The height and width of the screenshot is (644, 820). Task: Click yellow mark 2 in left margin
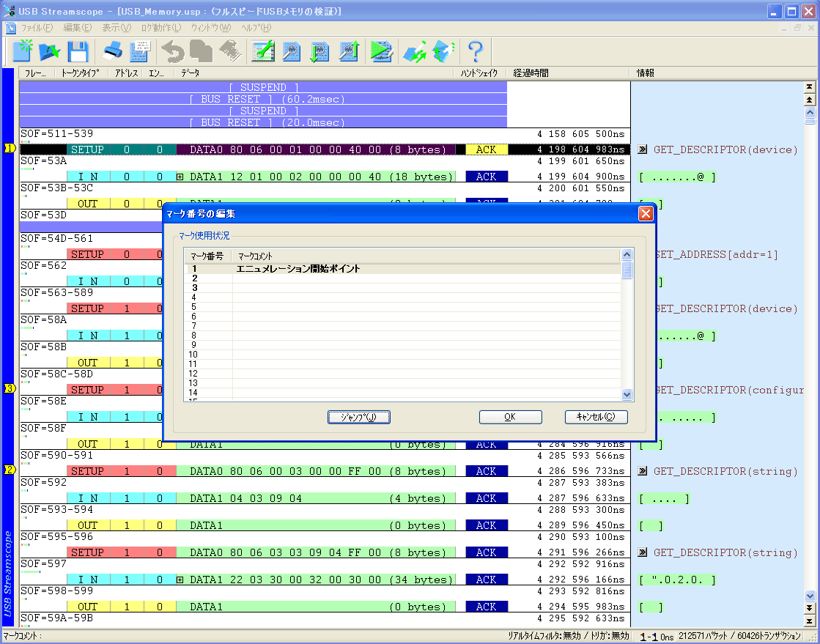point(10,470)
